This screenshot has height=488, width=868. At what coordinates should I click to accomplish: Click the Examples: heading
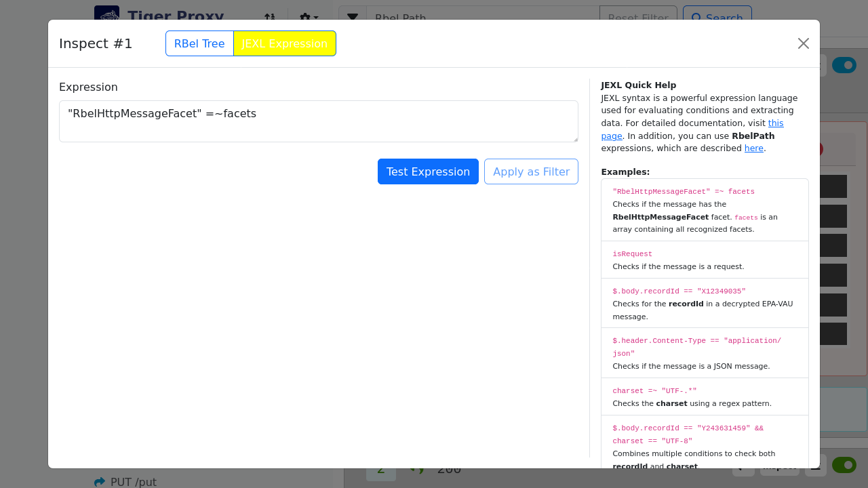[x=625, y=172]
